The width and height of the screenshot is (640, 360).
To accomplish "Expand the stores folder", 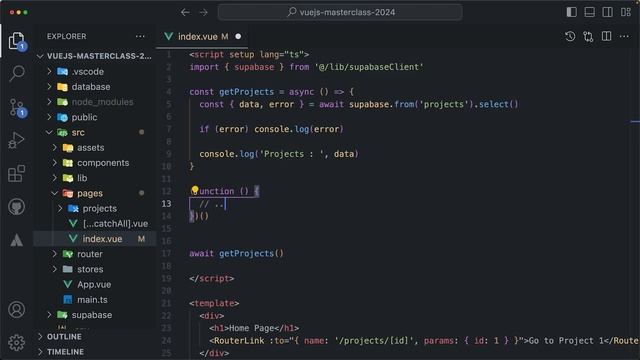I will pyautogui.click(x=95, y=269).
